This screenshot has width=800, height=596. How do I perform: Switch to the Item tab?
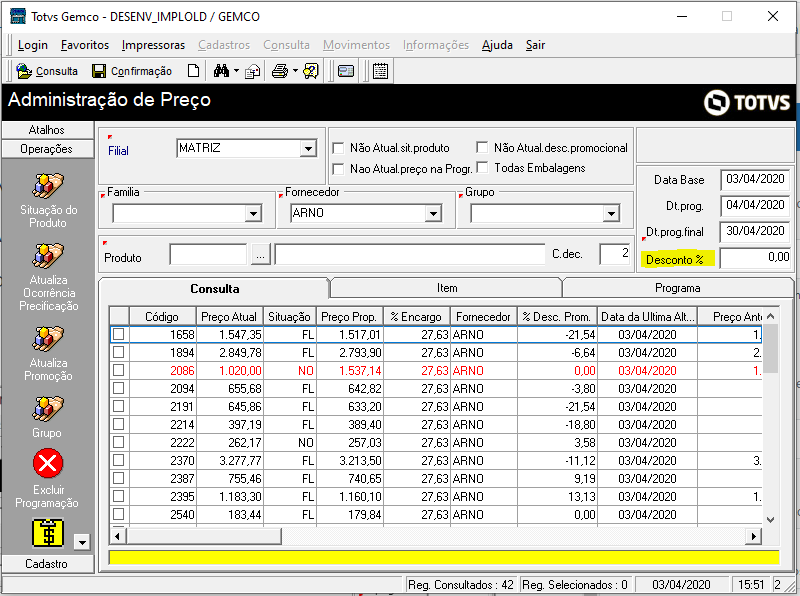pos(446,288)
